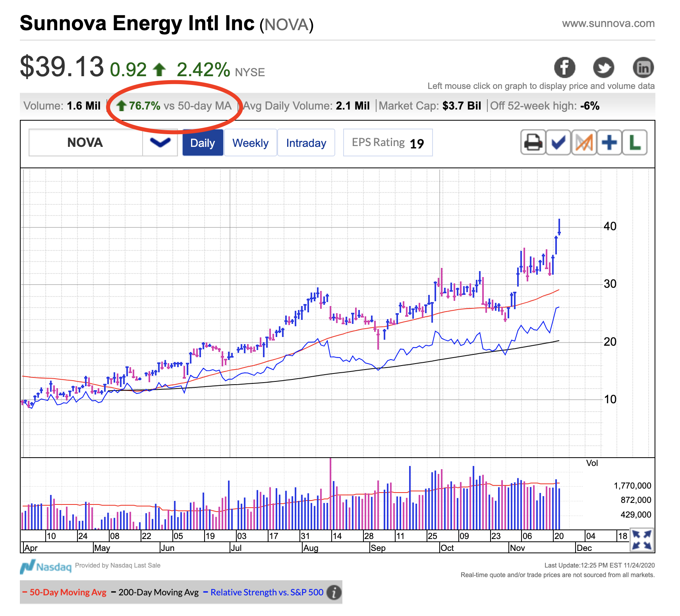Click Provided by Nasdaq Last Sale text
680x616 pixels.
click(118, 566)
